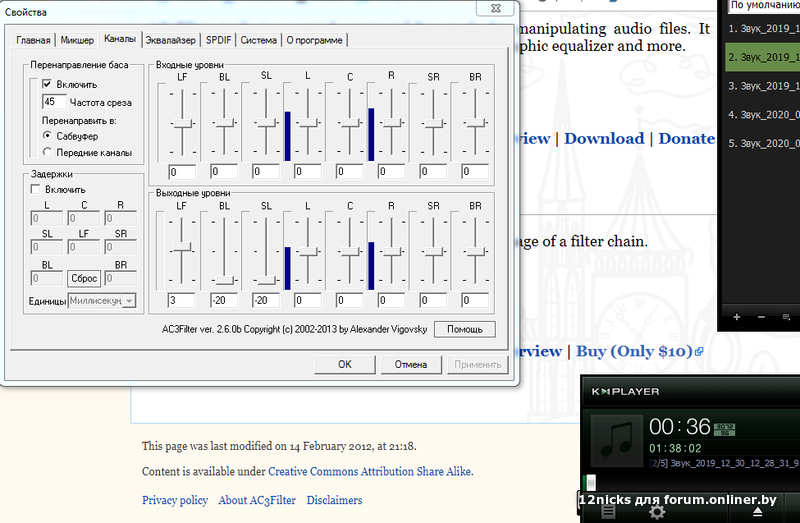The width and height of the screenshot is (800, 523).
Task: Click output LF value field showing 3
Action: [x=182, y=300]
